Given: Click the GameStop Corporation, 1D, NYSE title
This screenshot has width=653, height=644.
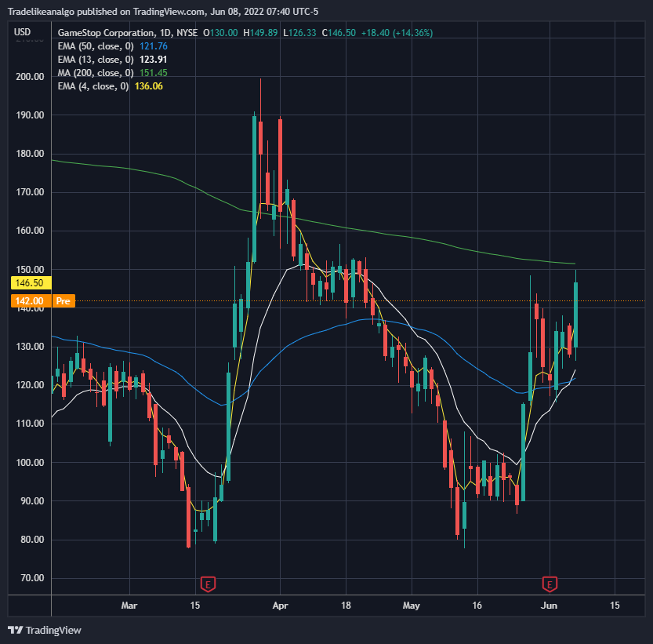Looking at the screenshot, I should [x=128, y=33].
